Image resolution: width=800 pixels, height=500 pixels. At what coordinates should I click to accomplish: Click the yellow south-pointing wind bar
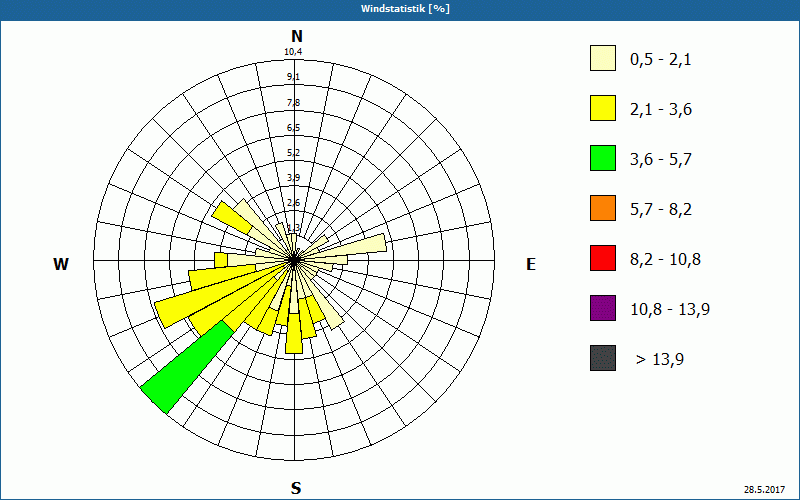point(294,333)
